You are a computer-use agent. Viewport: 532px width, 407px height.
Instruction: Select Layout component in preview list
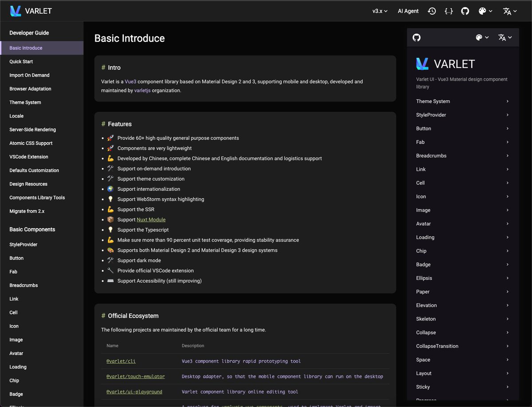click(463, 373)
